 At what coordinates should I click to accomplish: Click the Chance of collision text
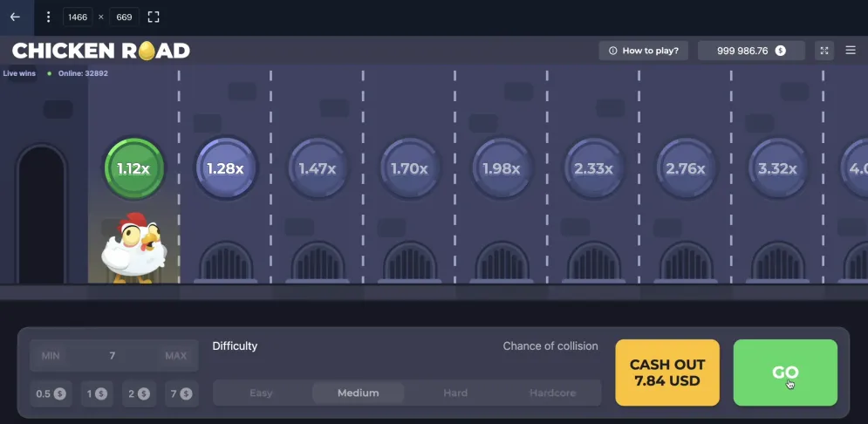tap(550, 346)
